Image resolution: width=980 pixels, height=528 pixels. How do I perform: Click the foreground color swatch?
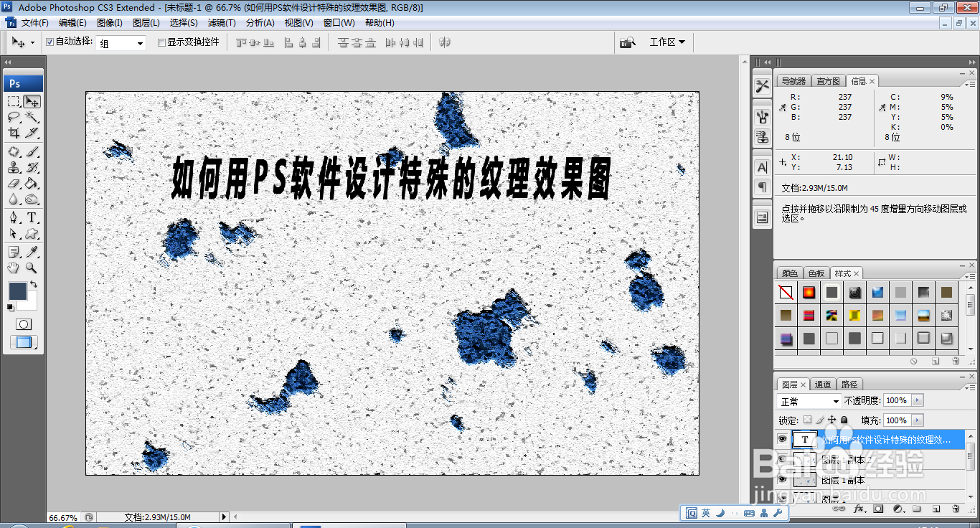coord(19,290)
